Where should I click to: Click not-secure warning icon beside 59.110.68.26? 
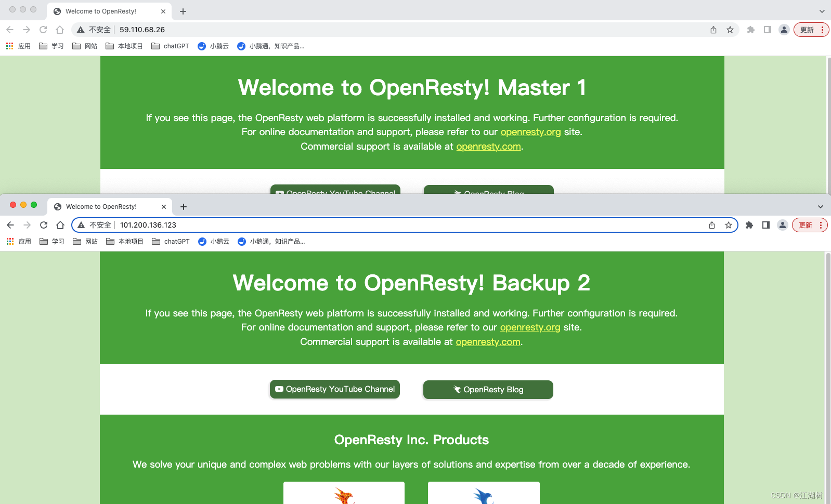pyautogui.click(x=81, y=30)
